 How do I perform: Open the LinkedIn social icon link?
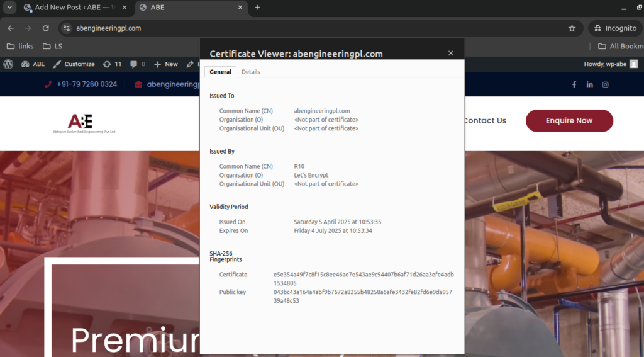589,84
